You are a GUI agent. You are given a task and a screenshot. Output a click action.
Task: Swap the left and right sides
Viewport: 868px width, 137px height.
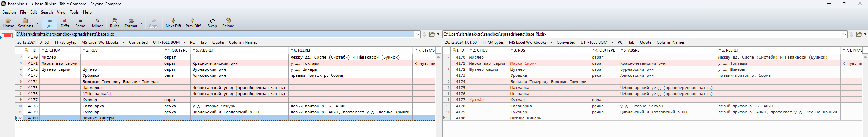click(212, 23)
